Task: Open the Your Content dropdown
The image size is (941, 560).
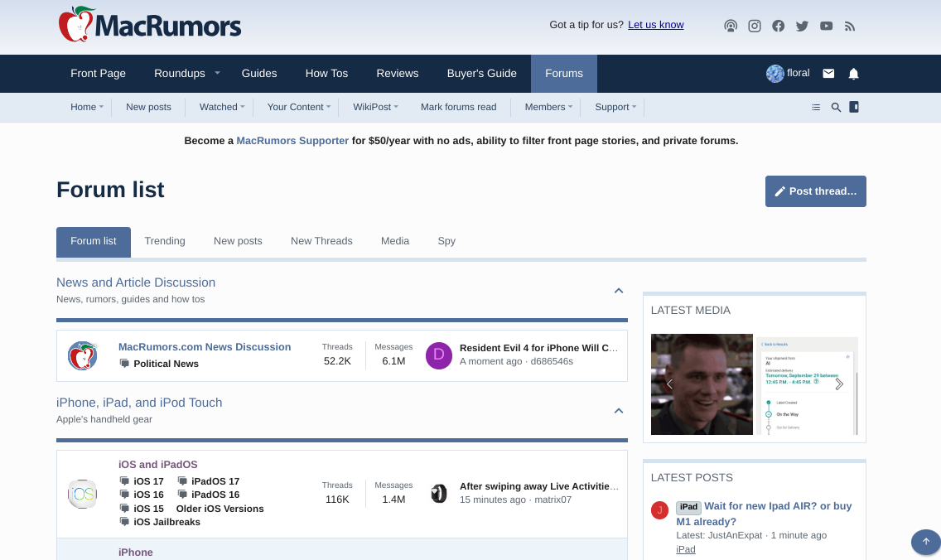Action: pos(328,107)
